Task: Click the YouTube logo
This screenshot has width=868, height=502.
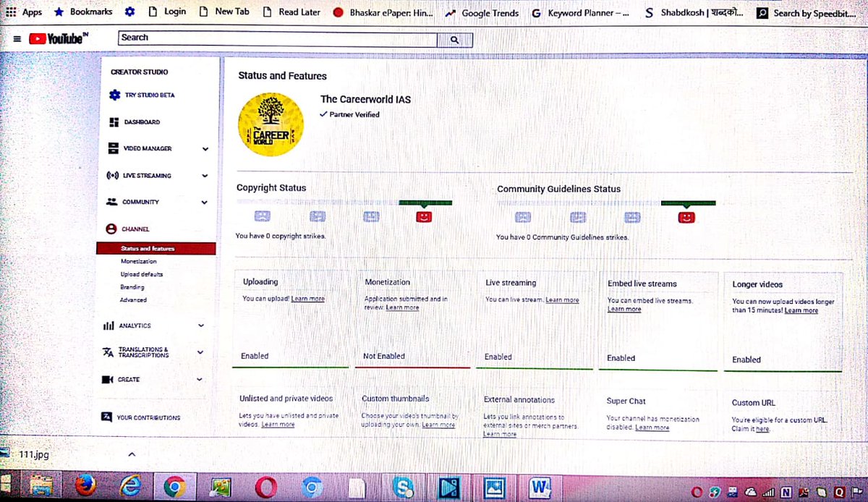Action: point(59,39)
